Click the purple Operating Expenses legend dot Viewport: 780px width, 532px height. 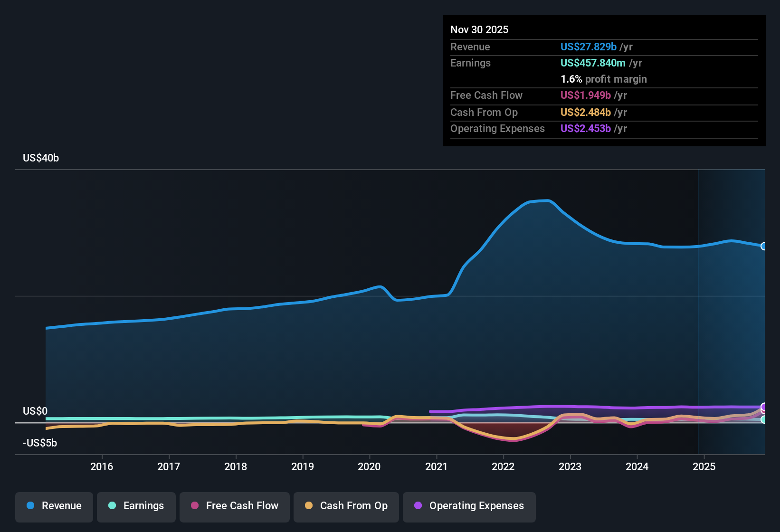tap(417, 506)
